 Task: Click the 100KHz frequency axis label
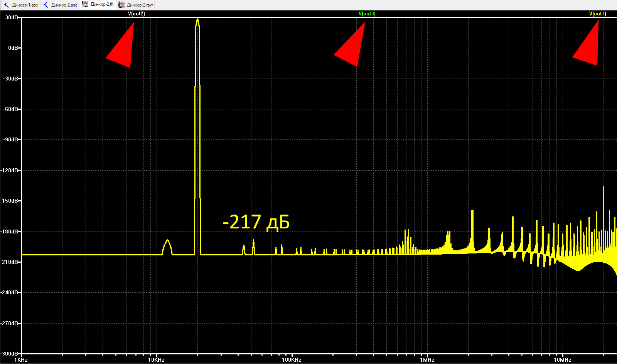[x=292, y=360]
